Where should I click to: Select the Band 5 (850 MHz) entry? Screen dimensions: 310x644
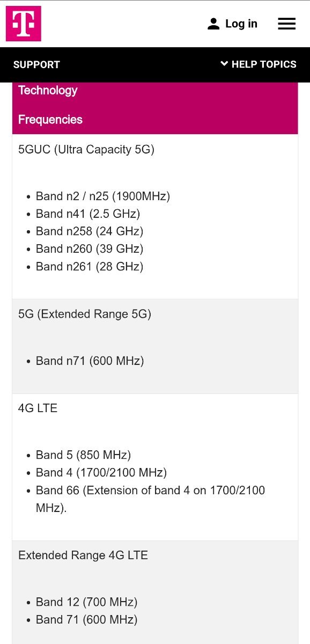click(x=83, y=455)
